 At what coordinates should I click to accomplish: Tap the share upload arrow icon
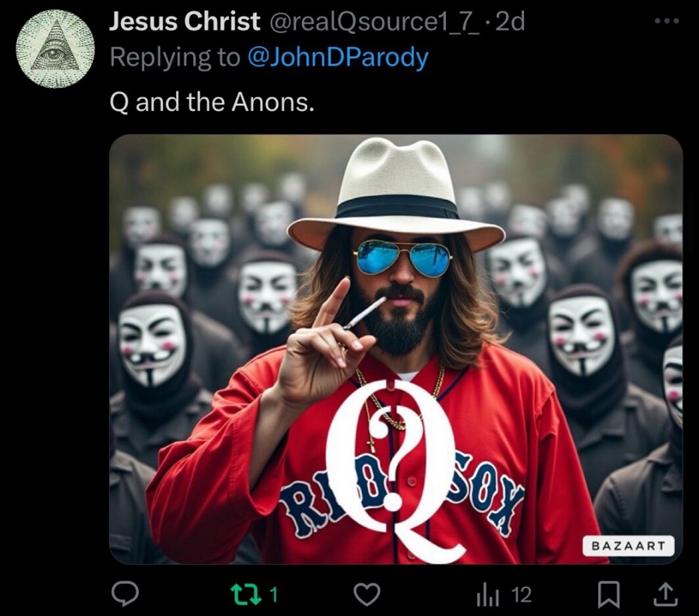pyautogui.click(x=665, y=595)
